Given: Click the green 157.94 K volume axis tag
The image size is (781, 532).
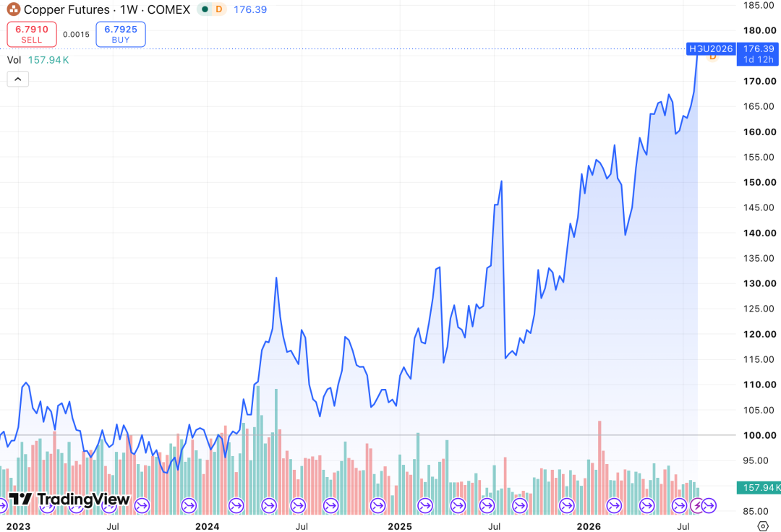Looking at the screenshot, I should point(759,488).
